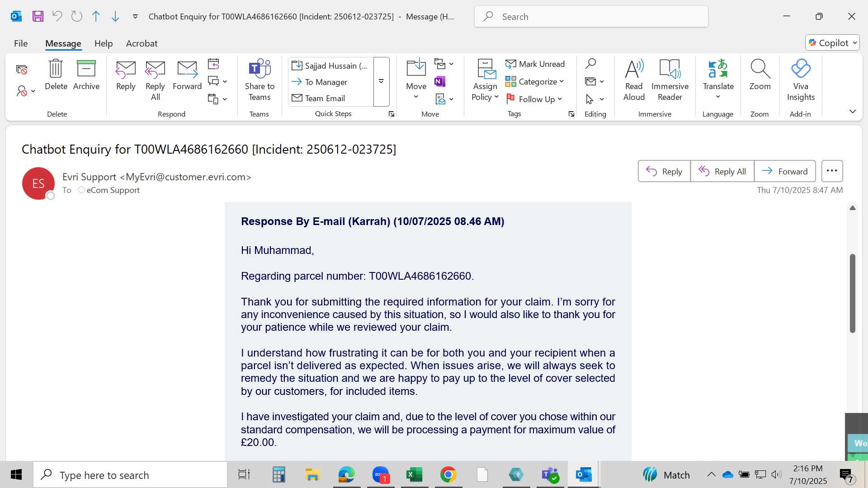Click the ES sender avatar
868x488 pixels.
tap(38, 183)
